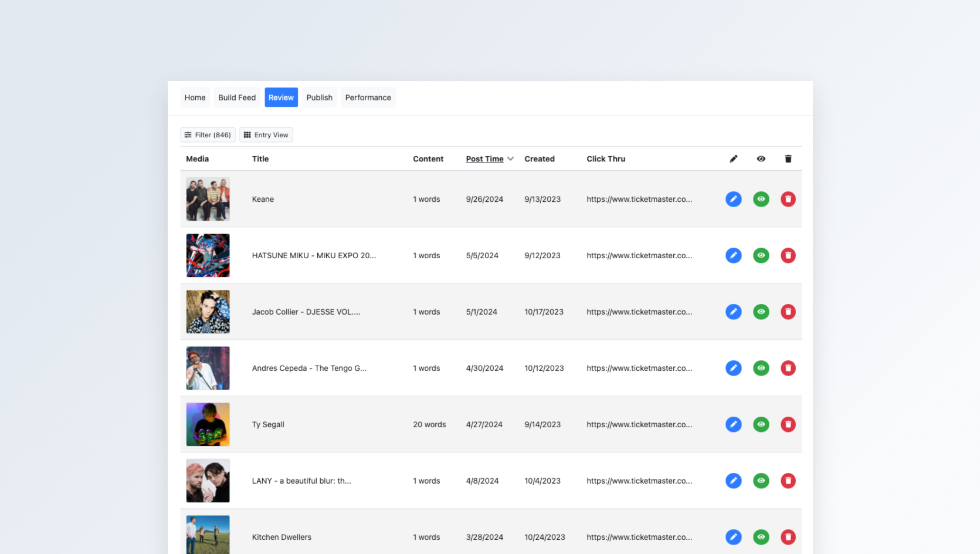Screen dimensions: 980x554
Task: Select the pencil icon in the column header
Action: [733, 158]
